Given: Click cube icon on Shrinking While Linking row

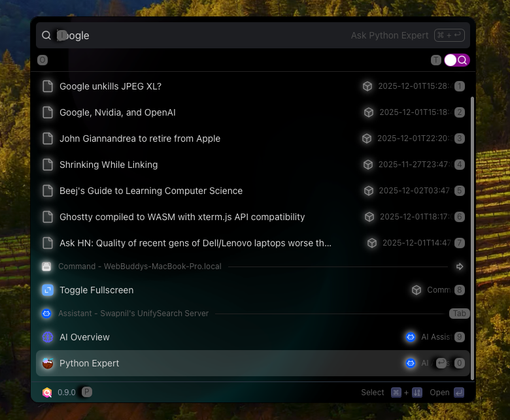Looking at the screenshot, I should pyautogui.click(x=368, y=165).
